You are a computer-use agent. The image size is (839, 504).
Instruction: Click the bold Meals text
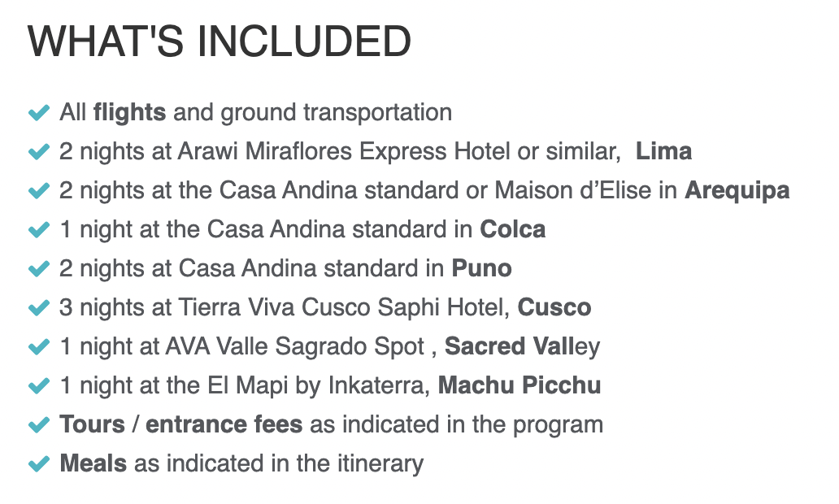point(93,464)
